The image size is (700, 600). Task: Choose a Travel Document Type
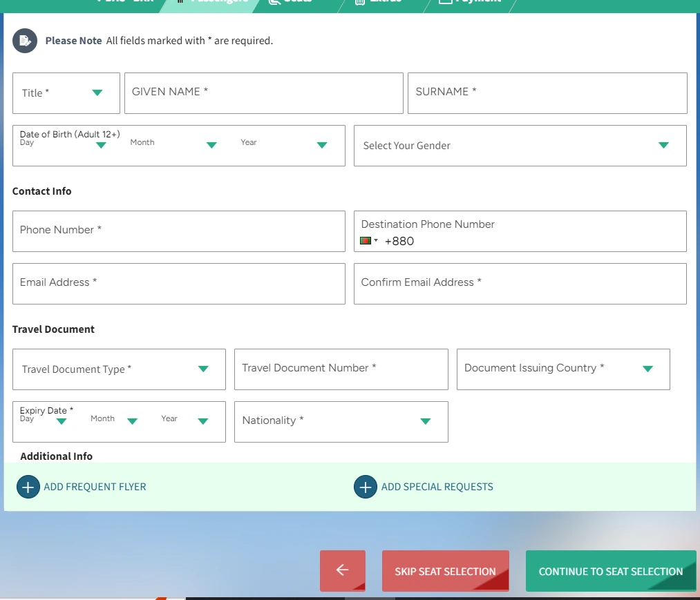119,369
